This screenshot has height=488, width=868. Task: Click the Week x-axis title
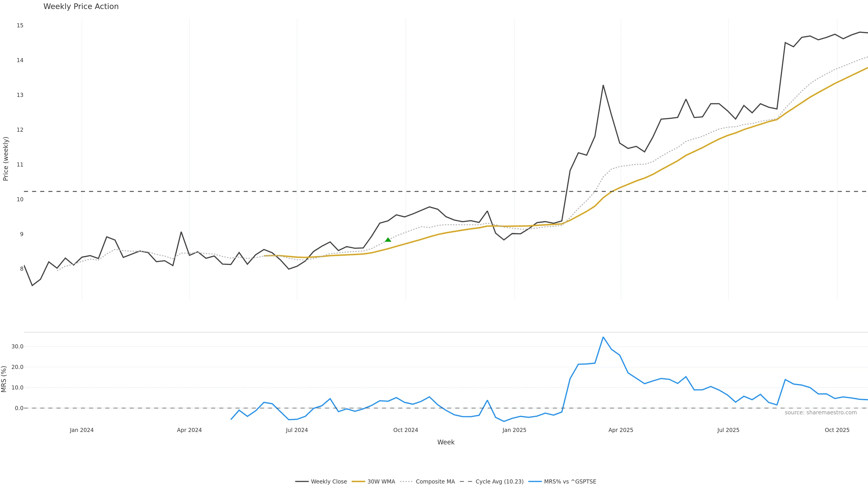446,442
